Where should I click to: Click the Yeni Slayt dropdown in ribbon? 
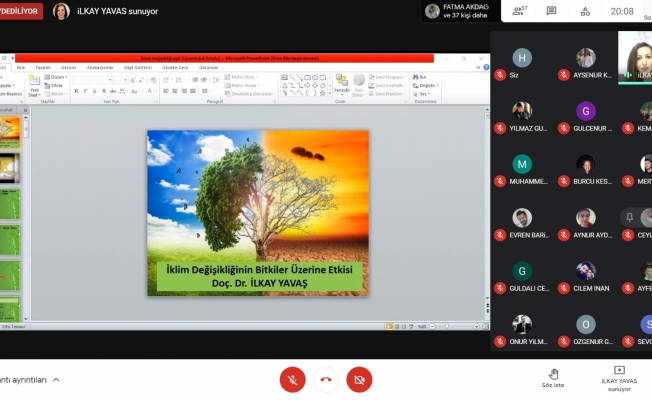coord(35,88)
